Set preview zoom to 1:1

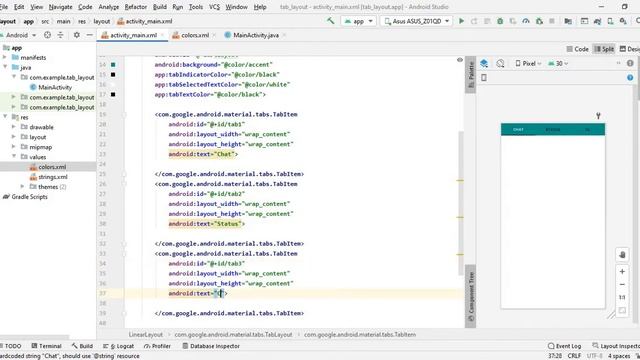[622, 297]
